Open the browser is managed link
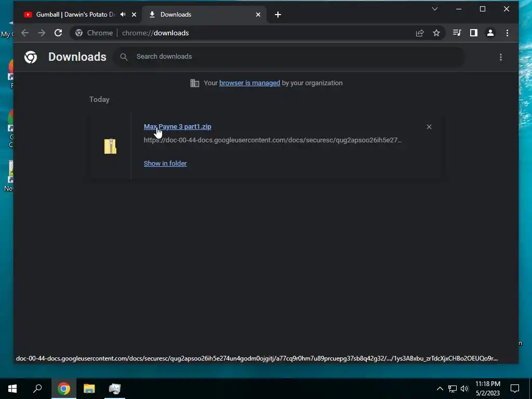532x399 pixels. click(x=250, y=83)
